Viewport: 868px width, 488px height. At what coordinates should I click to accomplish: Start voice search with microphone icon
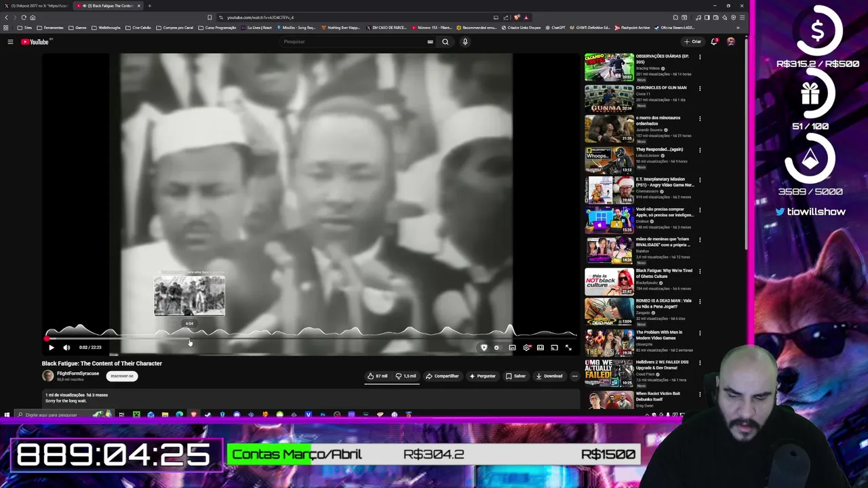point(465,42)
